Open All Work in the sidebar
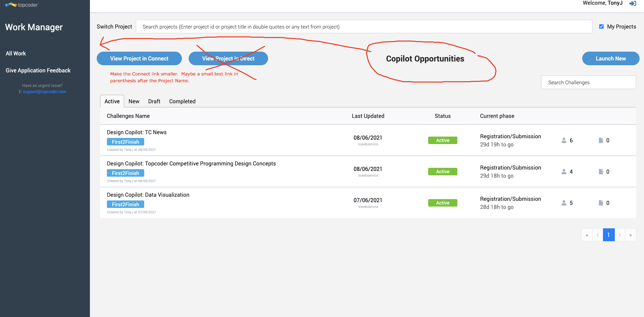Viewport: 644px width, 317px height. 16,53
